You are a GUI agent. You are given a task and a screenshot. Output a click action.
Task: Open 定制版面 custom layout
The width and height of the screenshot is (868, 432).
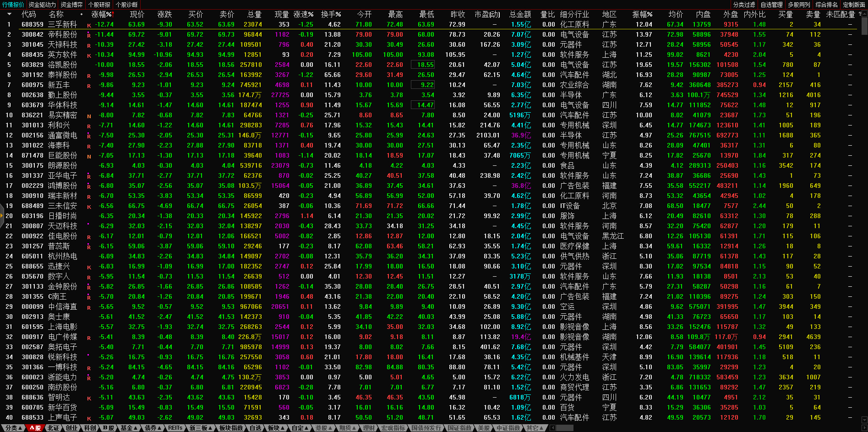(x=854, y=5)
